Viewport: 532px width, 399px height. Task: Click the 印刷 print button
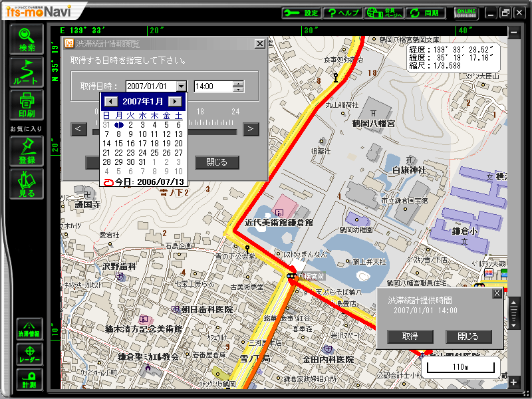(x=27, y=105)
